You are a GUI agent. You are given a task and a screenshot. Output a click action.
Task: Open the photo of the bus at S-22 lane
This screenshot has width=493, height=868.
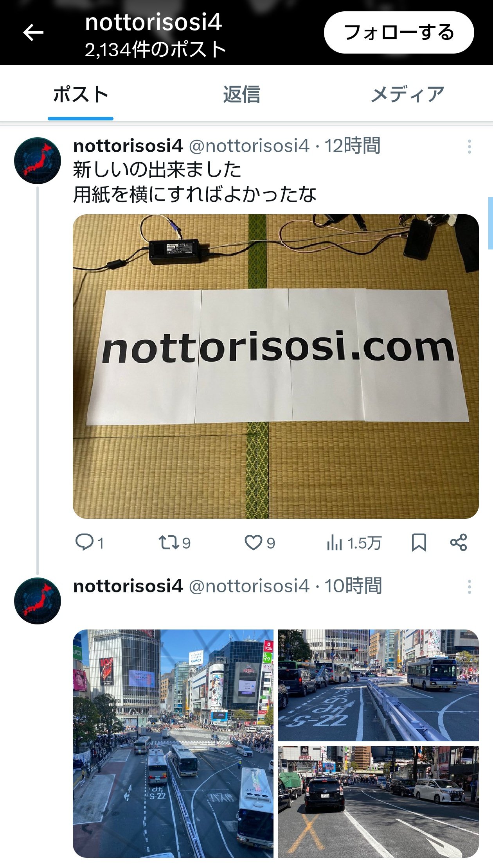[378, 685]
